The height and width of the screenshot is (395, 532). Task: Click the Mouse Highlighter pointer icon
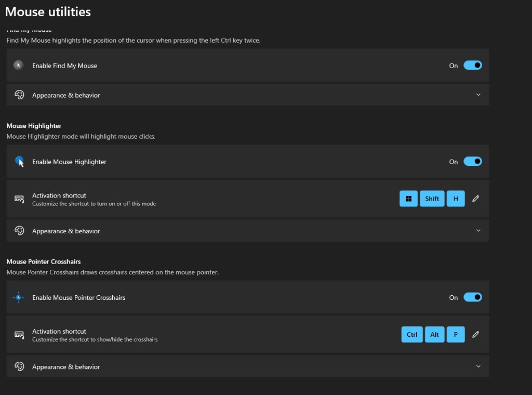point(19,162)
